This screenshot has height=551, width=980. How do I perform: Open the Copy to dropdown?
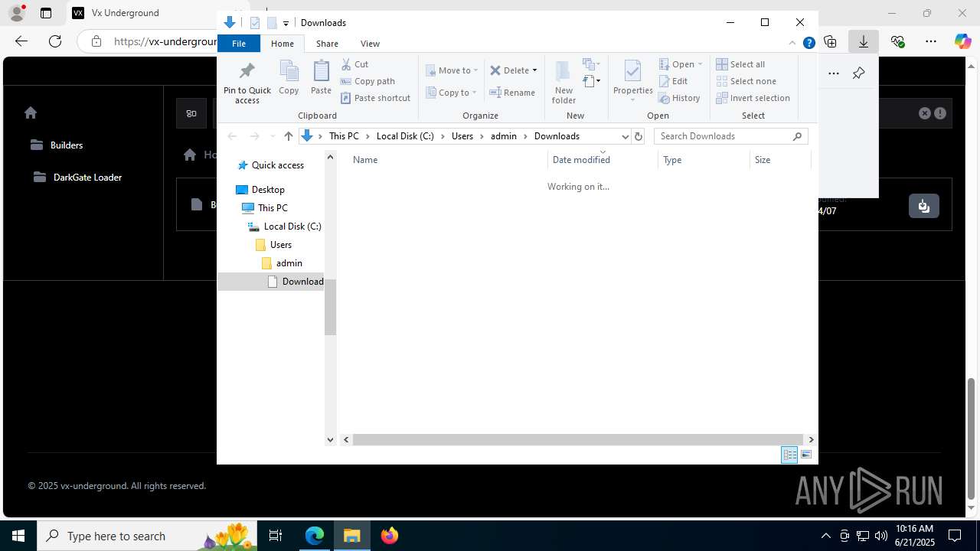[452, 93]
